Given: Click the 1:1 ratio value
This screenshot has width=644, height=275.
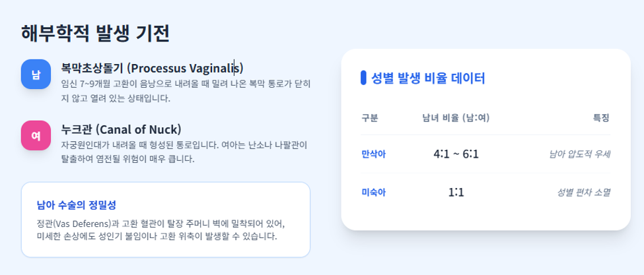Looking at the screenshot, I should [456, 192].
